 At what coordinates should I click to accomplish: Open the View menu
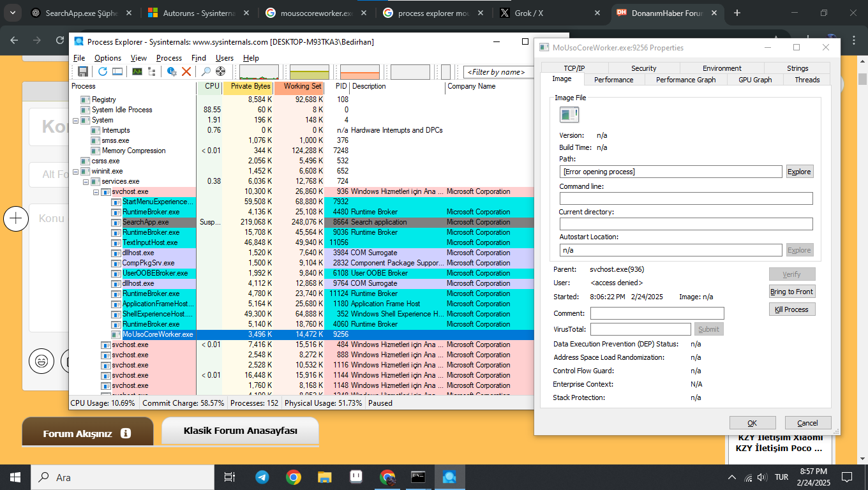point(138,57)
